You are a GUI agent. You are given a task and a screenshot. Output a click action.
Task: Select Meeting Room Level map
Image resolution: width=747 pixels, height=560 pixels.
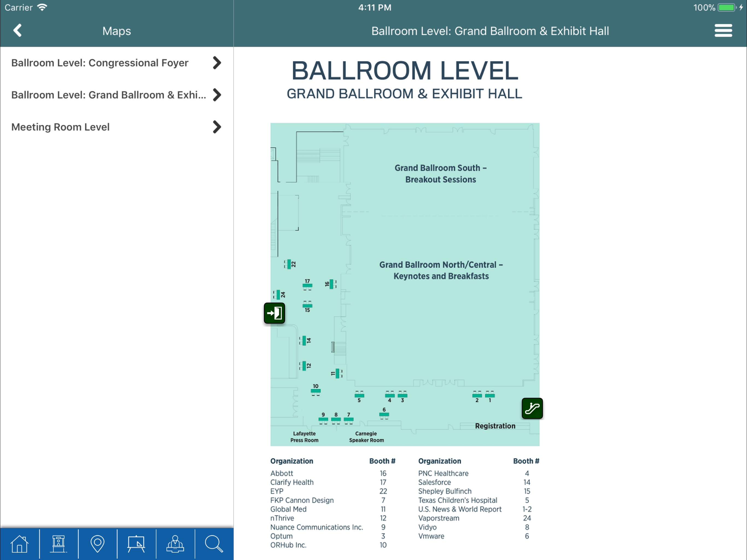[x=117, y=127]
